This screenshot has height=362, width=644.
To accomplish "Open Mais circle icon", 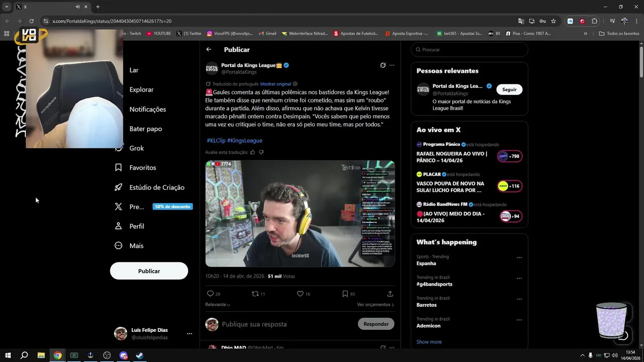I will tap(118, 245).
